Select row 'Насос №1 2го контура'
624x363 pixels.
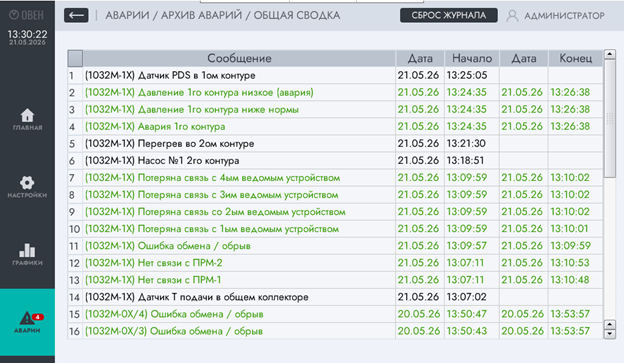pyautogui.click(x=335, y=161)
